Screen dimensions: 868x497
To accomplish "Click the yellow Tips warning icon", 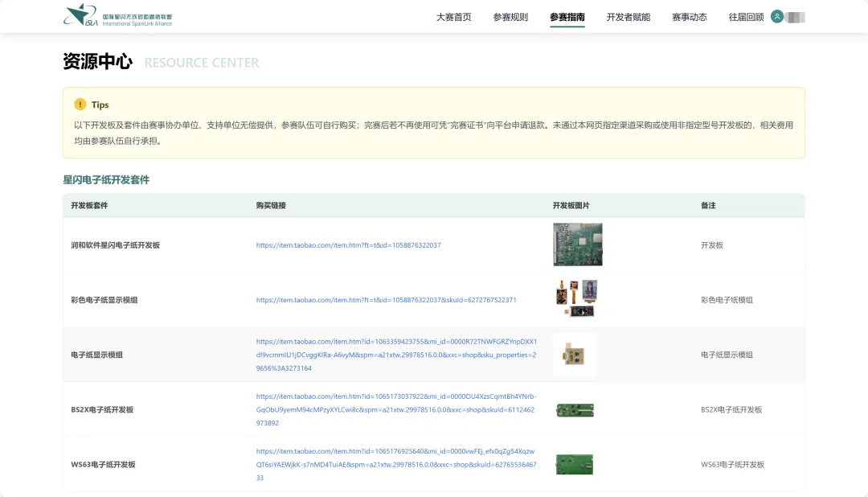I will tap(80, 105).
